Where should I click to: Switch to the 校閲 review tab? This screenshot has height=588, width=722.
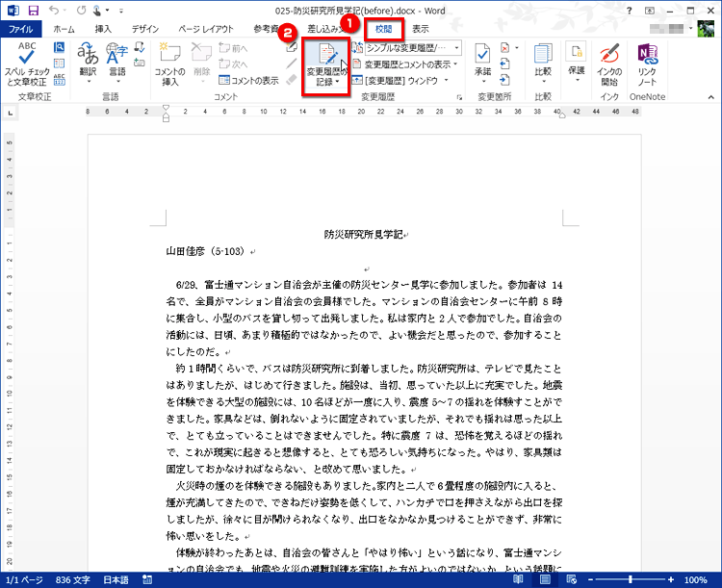383,29
